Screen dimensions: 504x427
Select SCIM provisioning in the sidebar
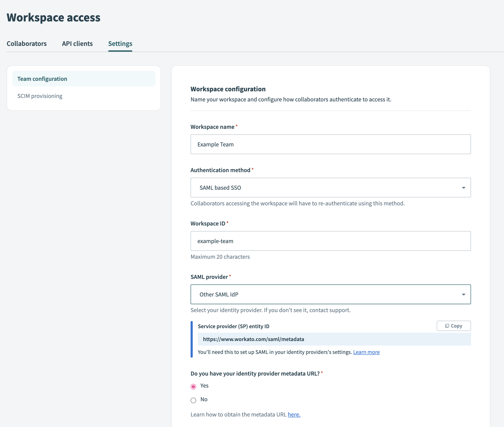tap(40, 96)
